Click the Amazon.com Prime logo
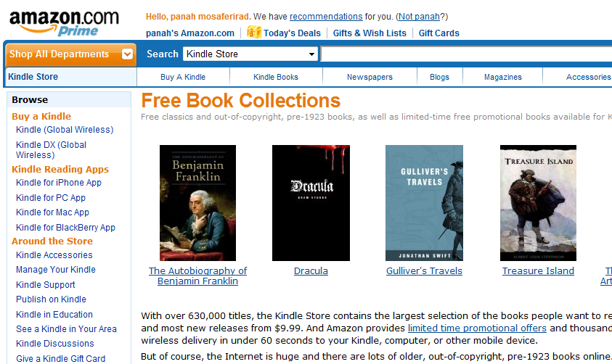This screenshot has height=364, width=612. 64,23
